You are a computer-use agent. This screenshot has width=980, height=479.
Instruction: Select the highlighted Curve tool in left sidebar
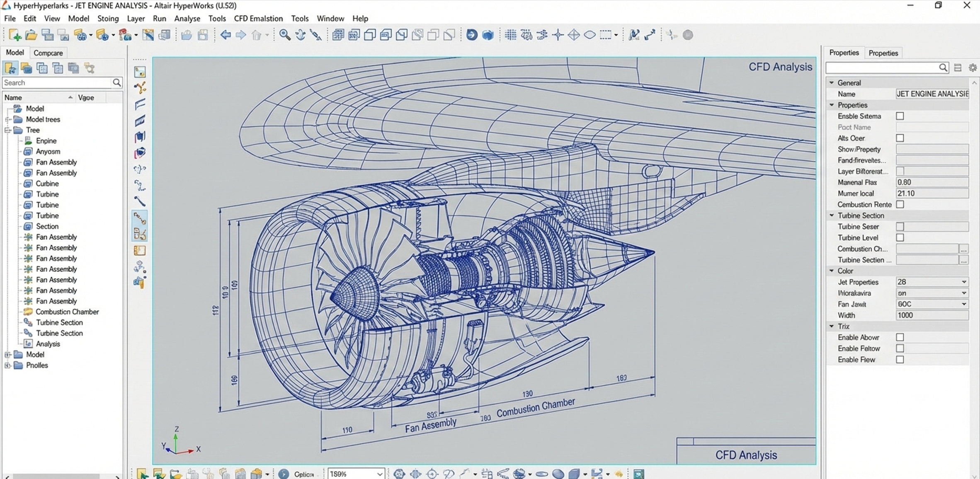pyautogui.click(x=140, y=218)
